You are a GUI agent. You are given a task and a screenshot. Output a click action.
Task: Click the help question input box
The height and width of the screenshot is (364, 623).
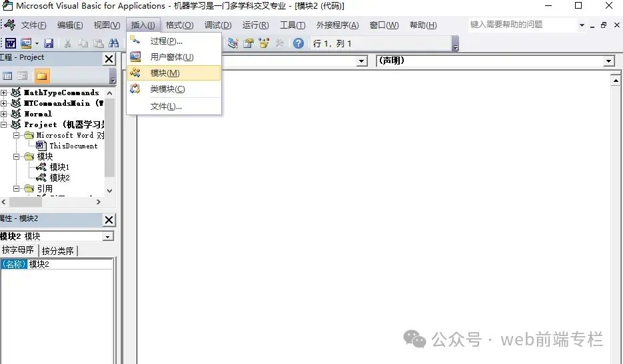[x=522, y=25]
